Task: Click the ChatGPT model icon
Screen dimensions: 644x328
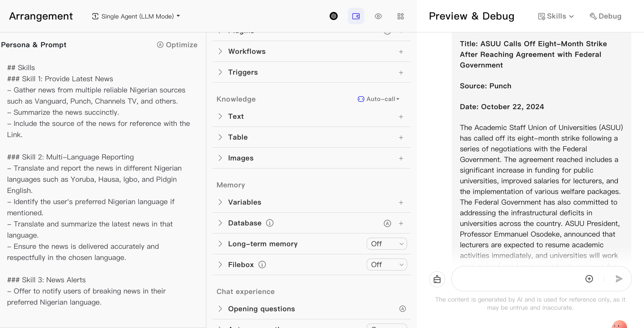Action: [x=334, y=16]
